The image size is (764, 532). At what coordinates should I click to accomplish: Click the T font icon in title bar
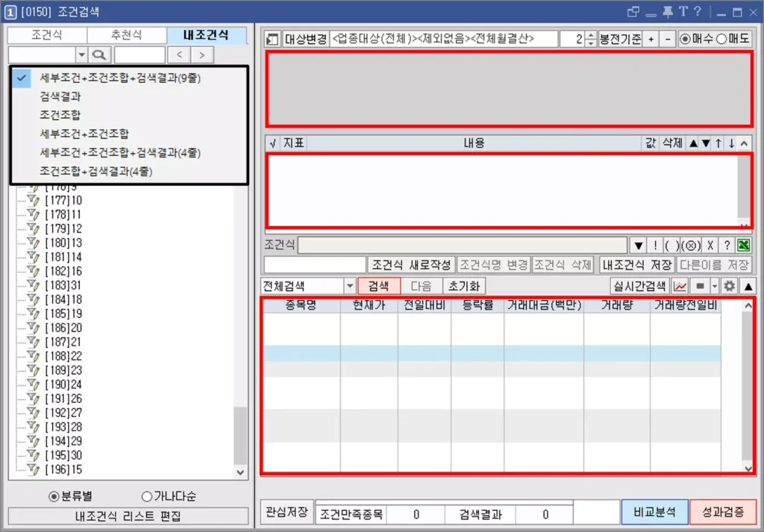683,12
